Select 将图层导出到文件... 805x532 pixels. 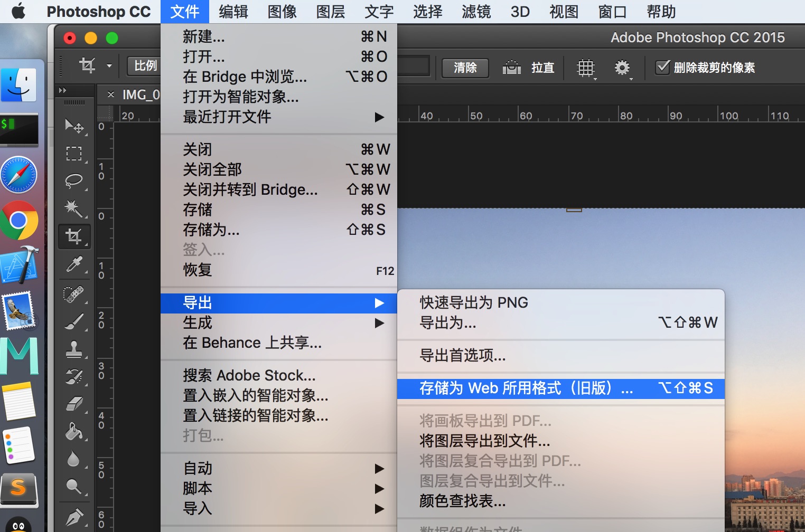[x=561, y=441]
